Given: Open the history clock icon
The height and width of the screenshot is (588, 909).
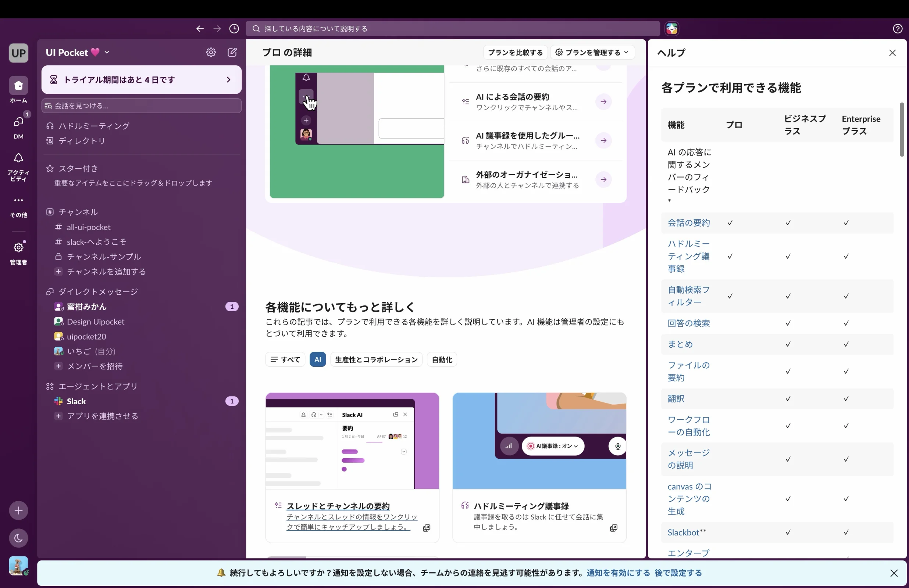Looking at the screenshot, I should 234,29.
